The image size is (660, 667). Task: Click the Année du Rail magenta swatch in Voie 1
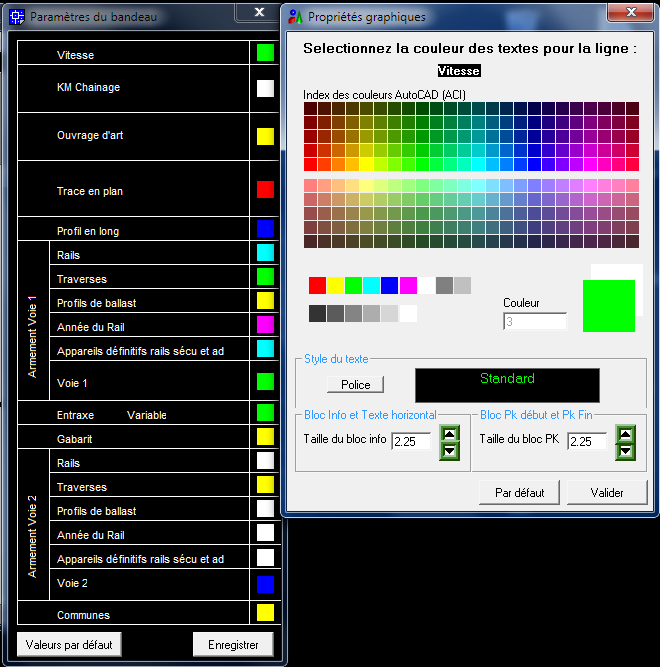[x=265, y=325]
